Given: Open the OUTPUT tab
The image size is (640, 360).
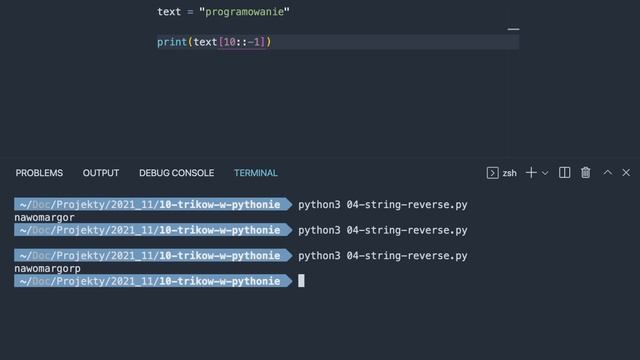Looking at the screenshot, I should tap(101, 173).
